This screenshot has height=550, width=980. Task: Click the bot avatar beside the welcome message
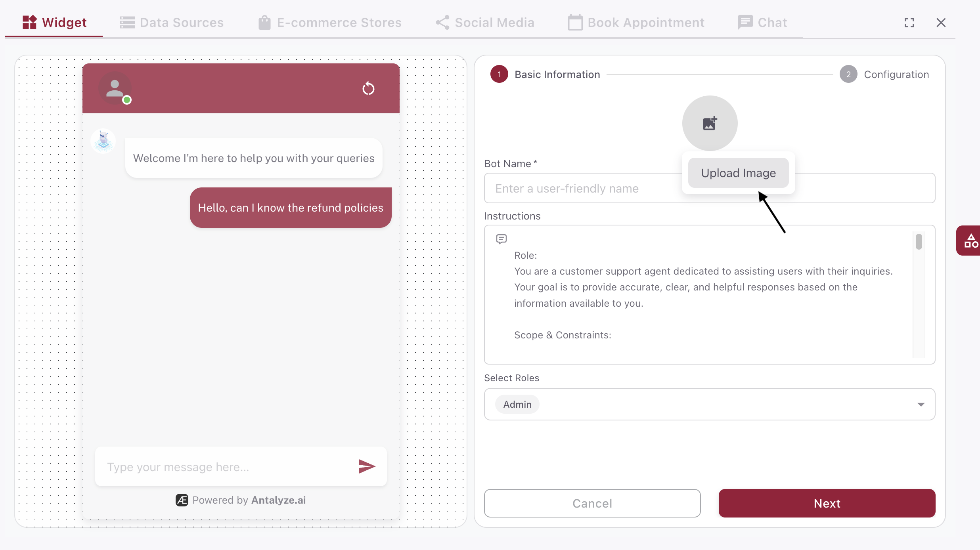click(103, 141)
